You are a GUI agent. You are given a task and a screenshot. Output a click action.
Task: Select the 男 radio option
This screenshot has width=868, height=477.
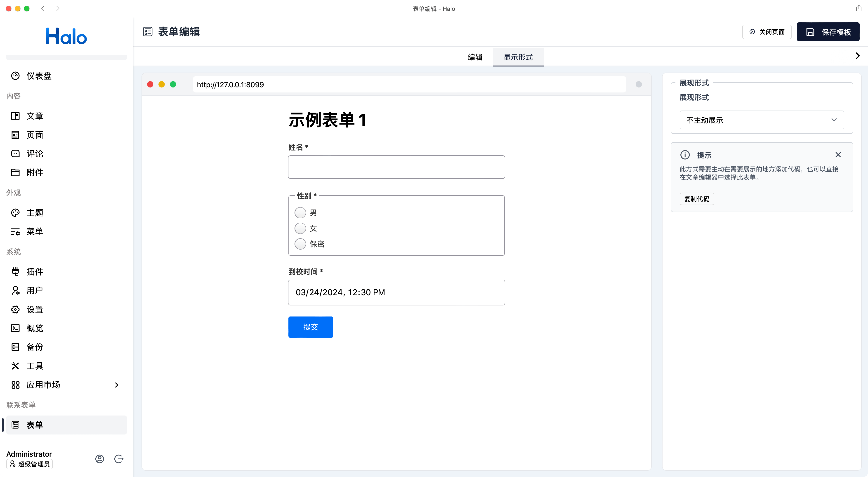[x=300, y=213]
